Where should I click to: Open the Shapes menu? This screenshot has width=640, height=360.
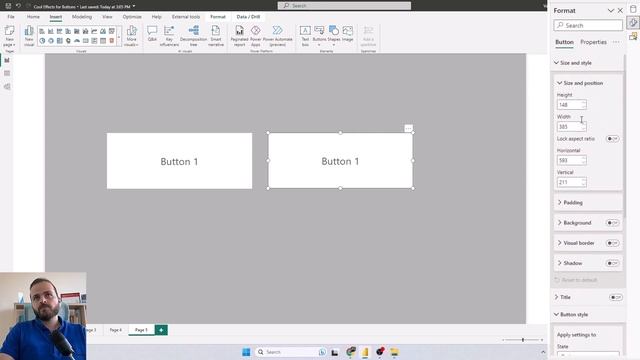coord(333,36)
